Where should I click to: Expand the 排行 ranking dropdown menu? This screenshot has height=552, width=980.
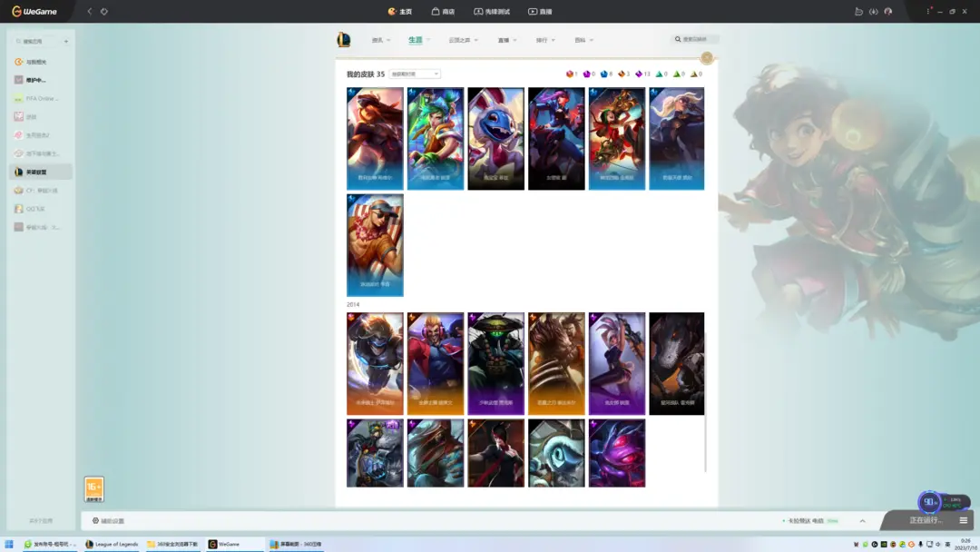[x=545, y=40]
